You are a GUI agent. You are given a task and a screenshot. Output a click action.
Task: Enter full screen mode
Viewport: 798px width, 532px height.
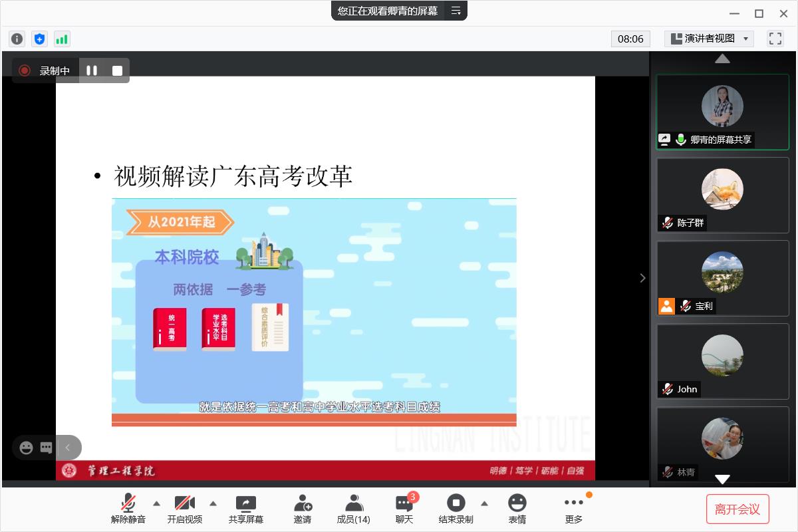[775, 39]
